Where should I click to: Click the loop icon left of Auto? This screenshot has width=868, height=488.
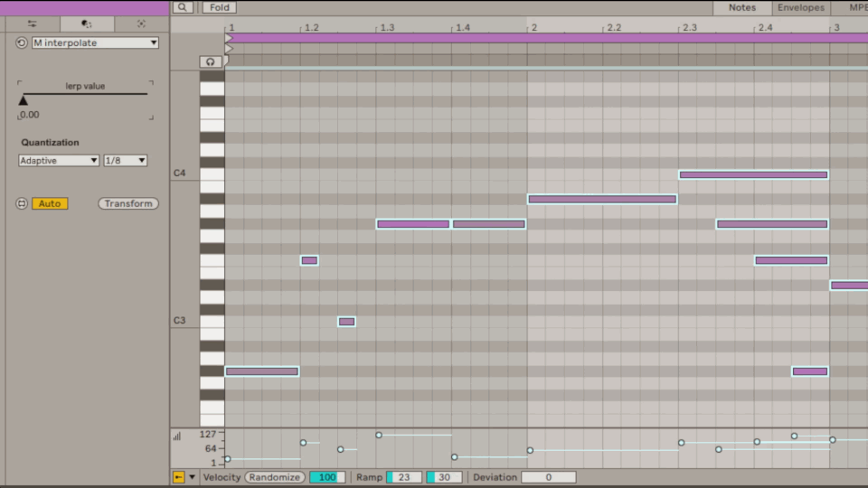(x=22, y=203)
